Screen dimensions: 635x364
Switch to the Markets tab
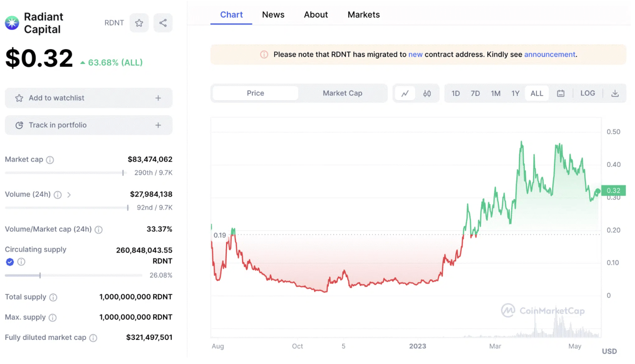[x=364, y=15]
